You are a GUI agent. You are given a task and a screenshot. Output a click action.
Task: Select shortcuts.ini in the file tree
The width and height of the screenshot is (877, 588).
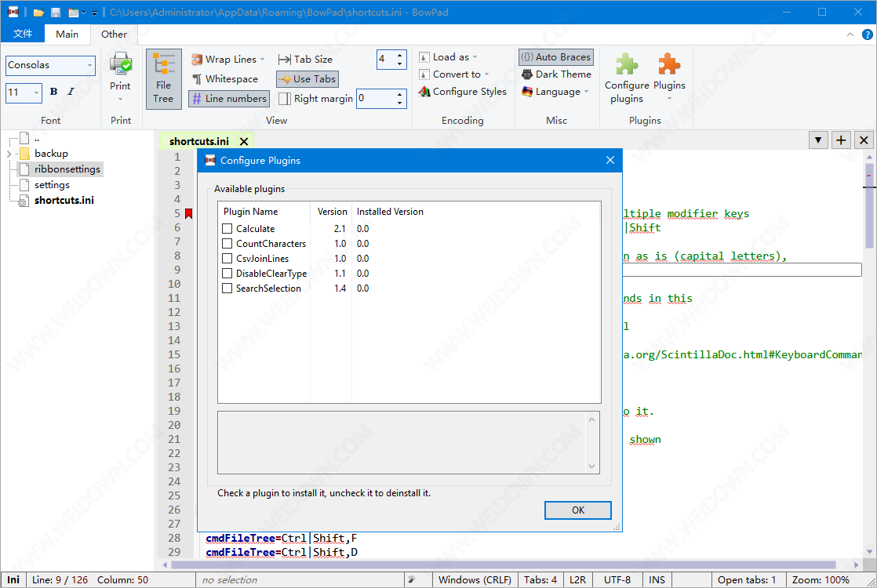point(64,201)
